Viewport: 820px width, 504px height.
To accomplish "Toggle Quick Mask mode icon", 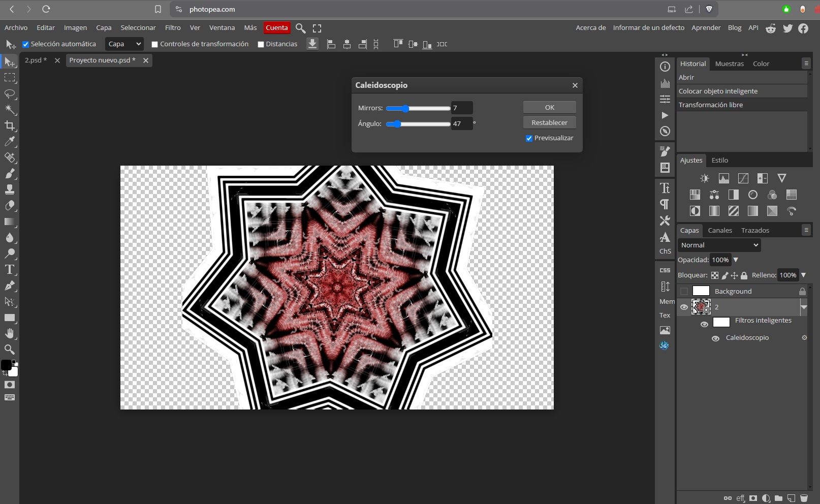I will point(10,385).
